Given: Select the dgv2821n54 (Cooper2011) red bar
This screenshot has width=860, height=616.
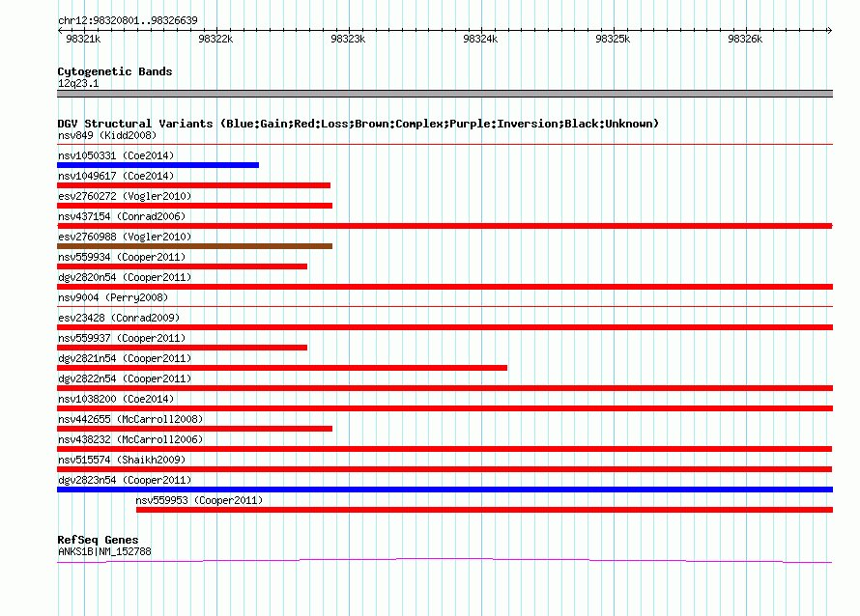Looking at the screenshot, I should pyautogui.click(x=282, y=368).
